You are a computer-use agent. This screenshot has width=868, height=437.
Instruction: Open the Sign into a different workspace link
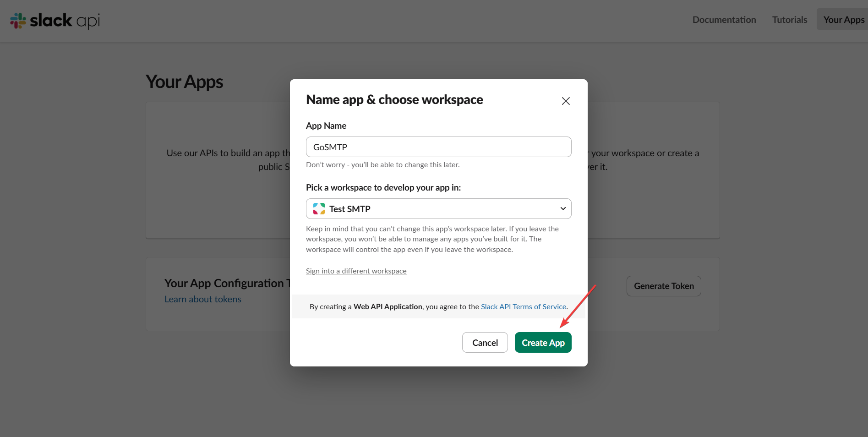(356, 271)
